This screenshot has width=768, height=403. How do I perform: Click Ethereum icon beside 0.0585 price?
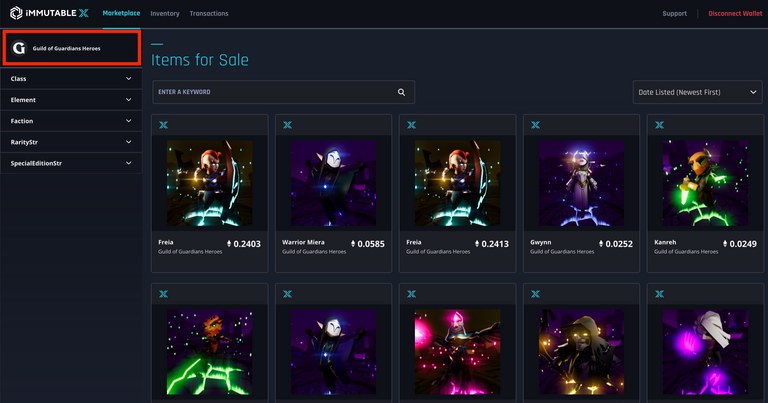353,244
